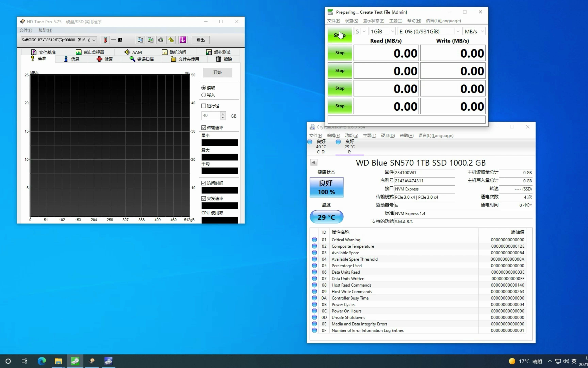The image size is (588, 368).
Task: Open the 1GiB test size dropdown
Action: point(382,31)
